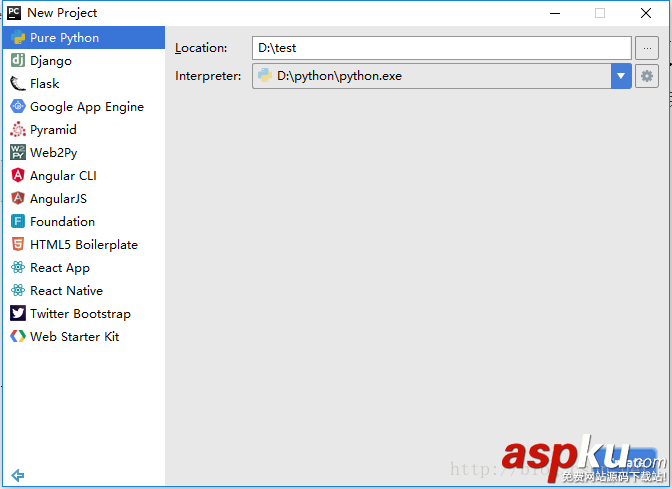Click the Foundation F icon
Image resolution: width=672 pixels, height=489 pixels.
click(x=18, y=222)
